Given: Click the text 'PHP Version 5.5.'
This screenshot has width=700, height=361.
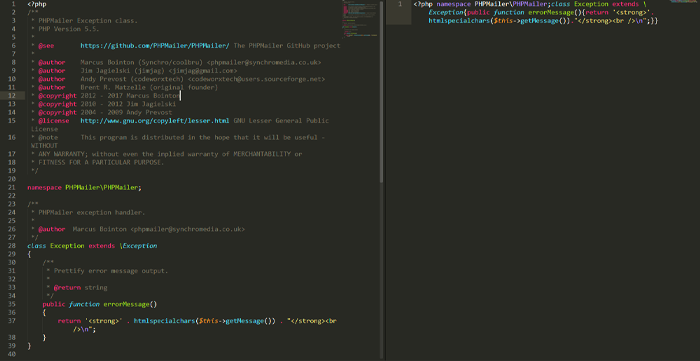Looking at the screenshot, I should coord(69,29).
